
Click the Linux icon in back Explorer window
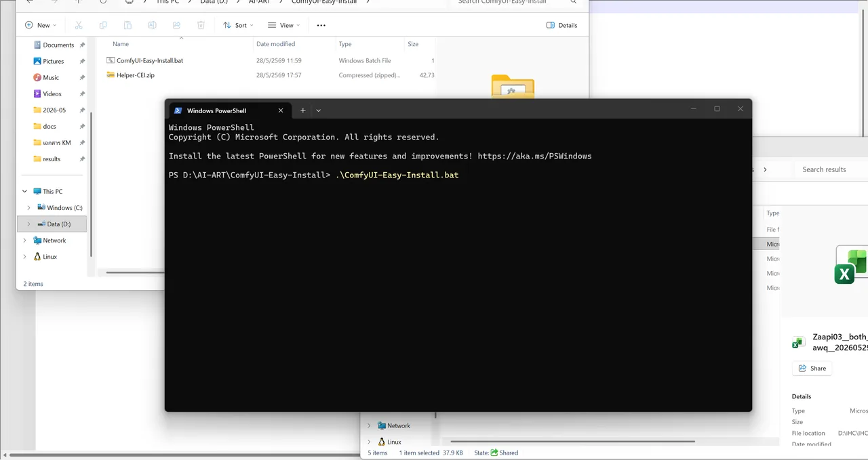pyautogui.click(x=382, y=442)
